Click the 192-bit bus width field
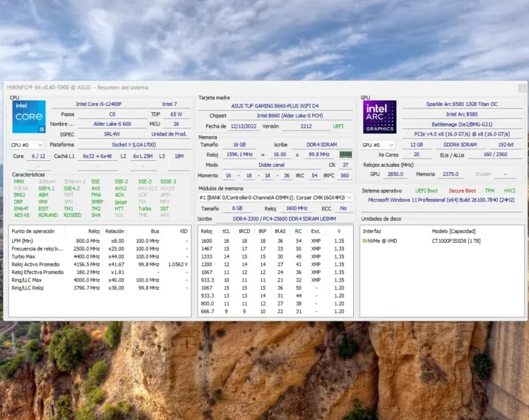 (x=506, y=144)
